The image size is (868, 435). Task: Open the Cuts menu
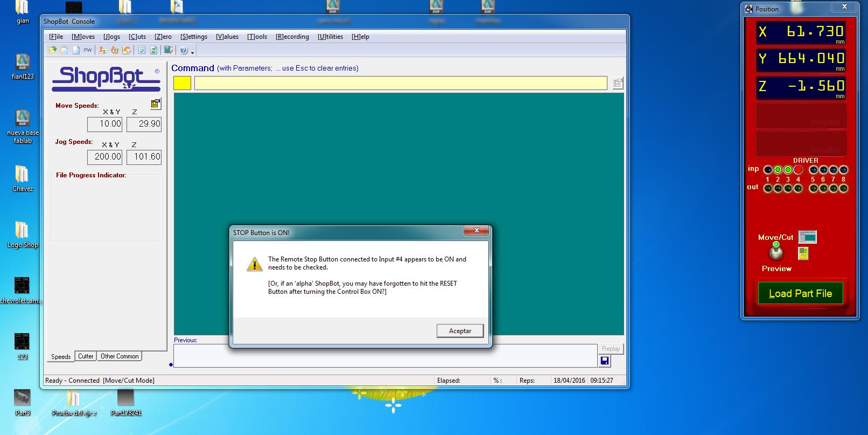[x=137, y=37]
